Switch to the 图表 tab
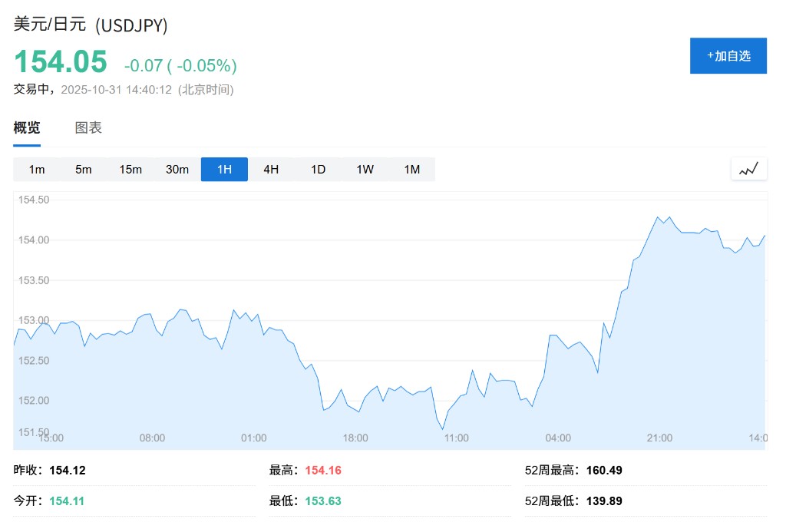 click(88, 128)
